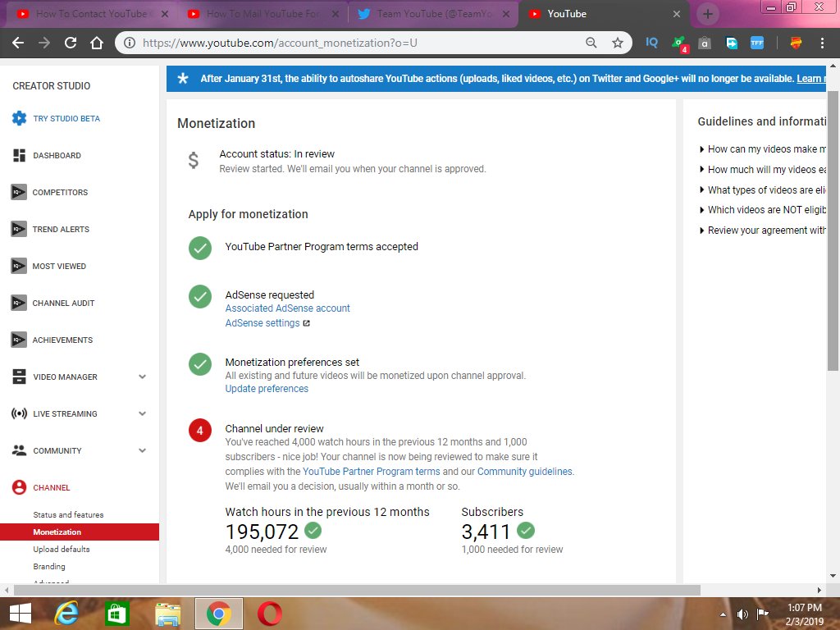Click the system tray volume icon
The height and width of the screenshot is (630, 840).
click(x=742, y=614)
